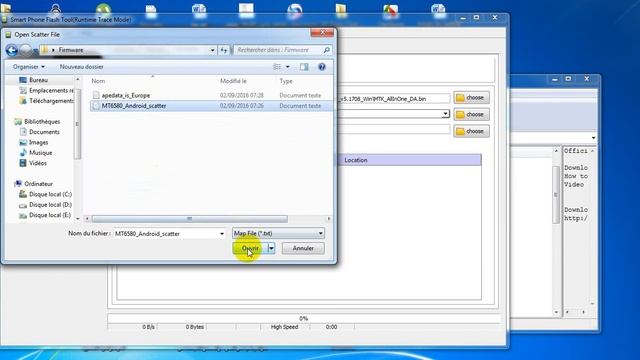Select Bibliothèques in the navigation pane
640x360 pixels.
37,122
